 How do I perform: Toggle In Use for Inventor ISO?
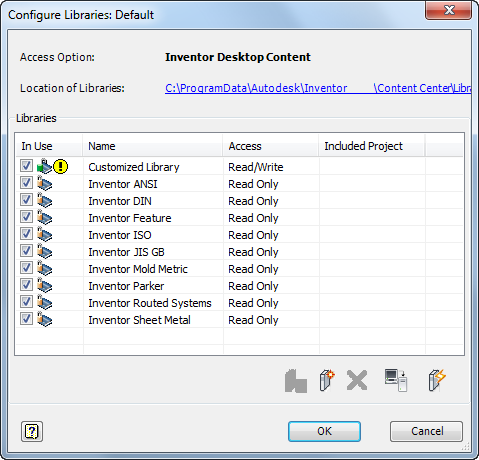click(x=26, y=234)
